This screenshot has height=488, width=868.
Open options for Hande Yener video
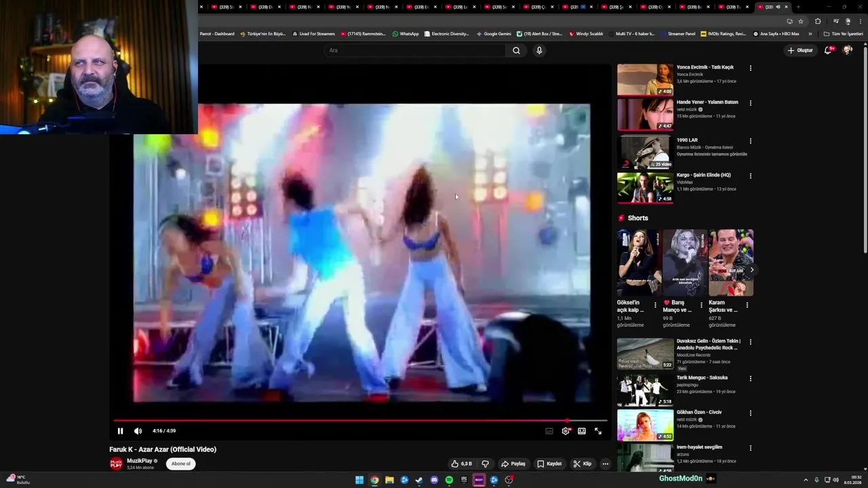coord(750,103)
